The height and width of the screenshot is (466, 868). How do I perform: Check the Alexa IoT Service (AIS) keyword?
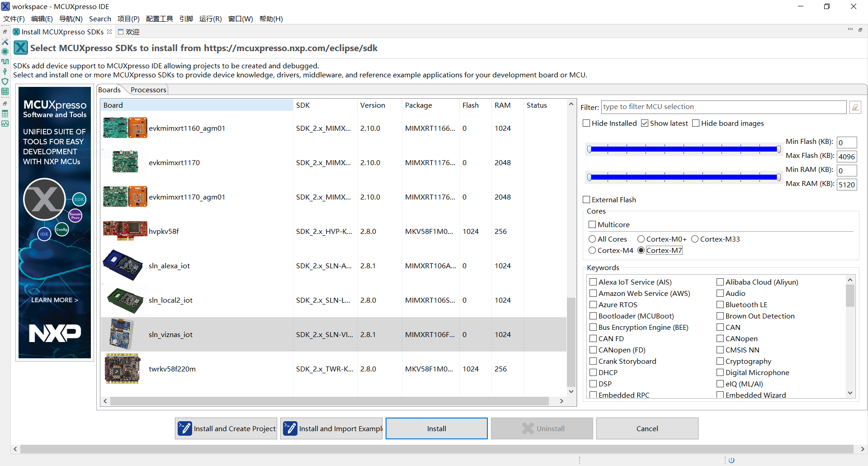point(593,282)
